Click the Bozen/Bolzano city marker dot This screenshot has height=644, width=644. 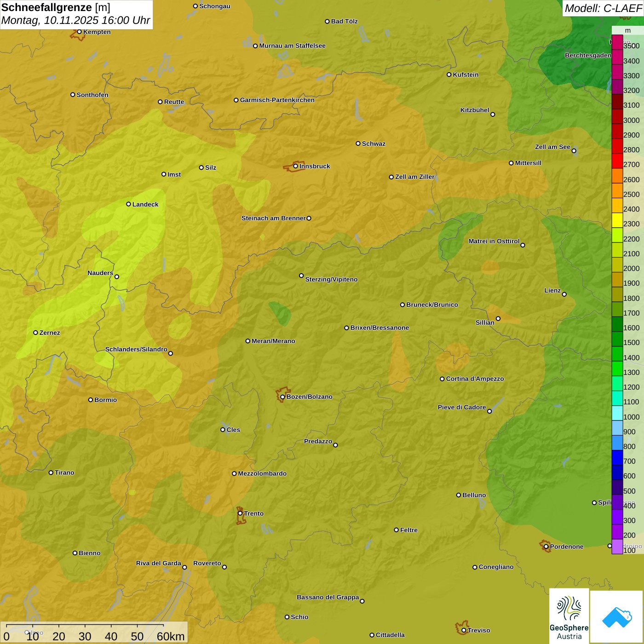282,397
